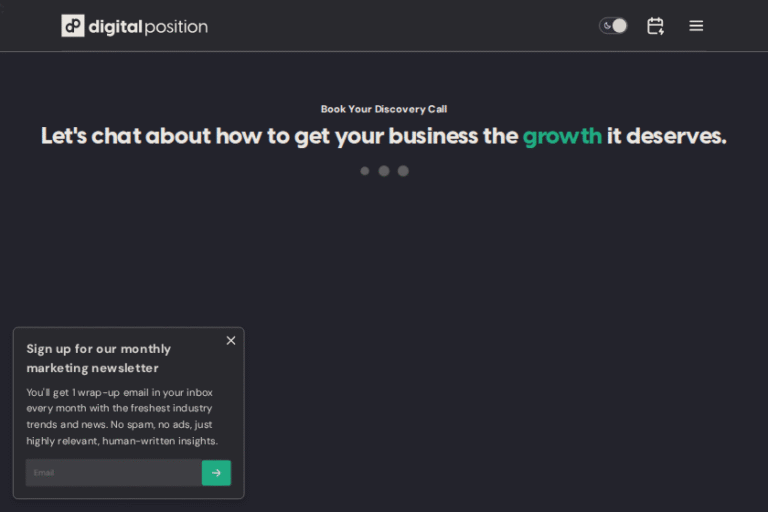
Task: Click the newsletter Email input field
Action: [x=113, y=473]
